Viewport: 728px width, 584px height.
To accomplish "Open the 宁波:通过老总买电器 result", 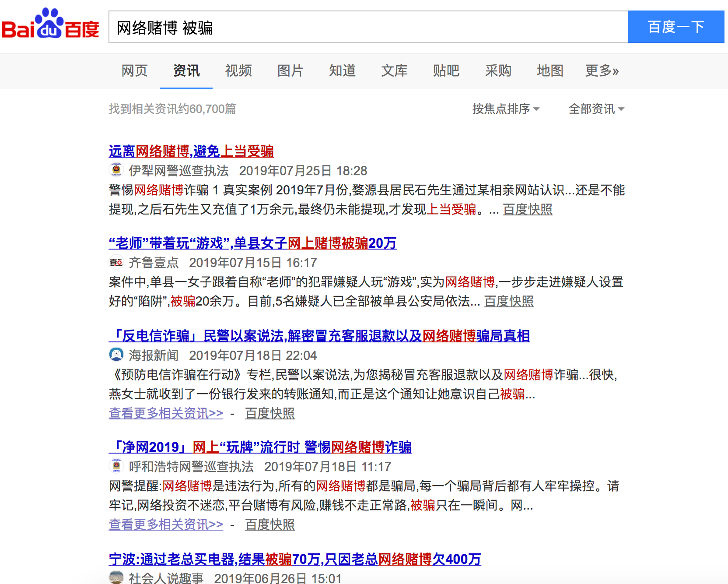I will pos(295,559).
